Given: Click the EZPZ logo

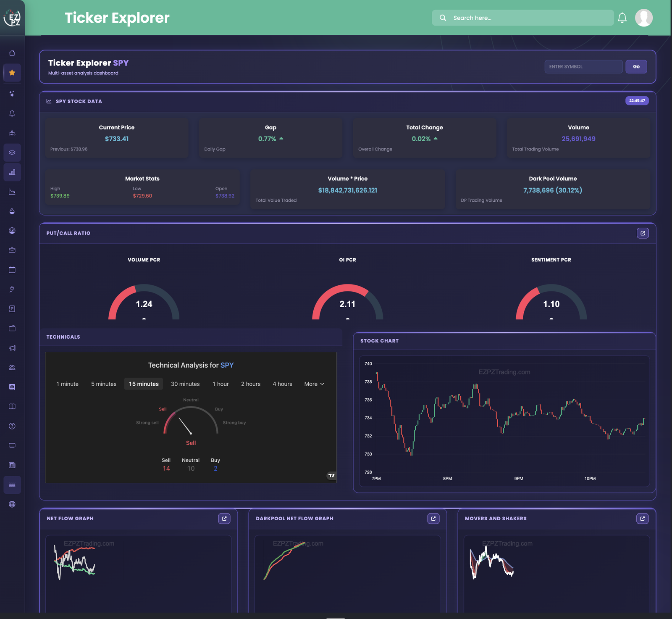Looking at the screenshot, I should pyautogui.click(x=12, y=18).
